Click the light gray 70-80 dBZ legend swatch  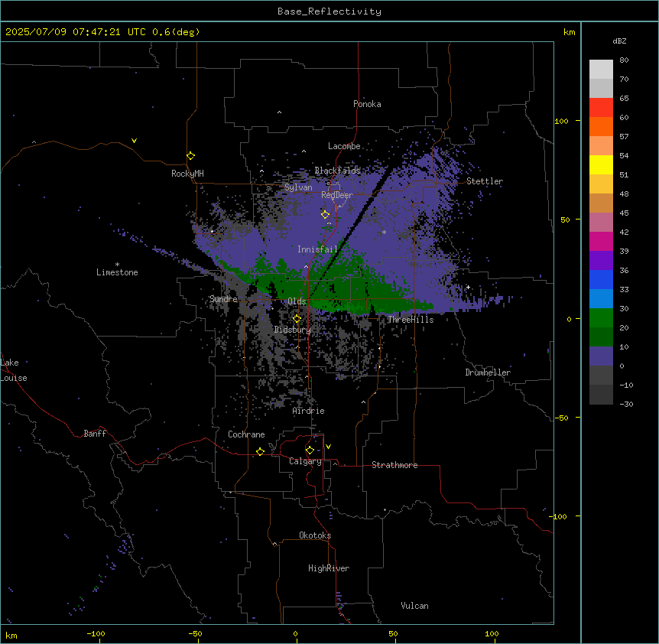pos(601,70)
